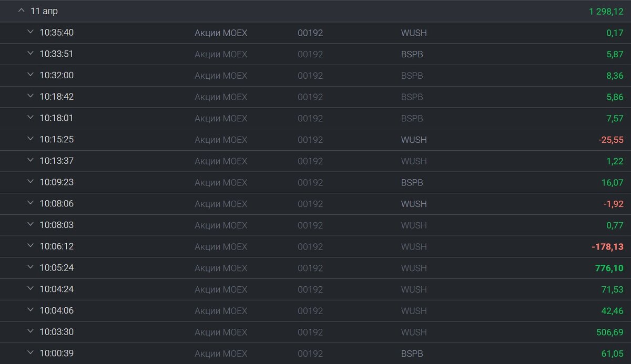Select the 776,10 profit value
The width and height of the screenshot is (631, 364).
tap(609, 268)
